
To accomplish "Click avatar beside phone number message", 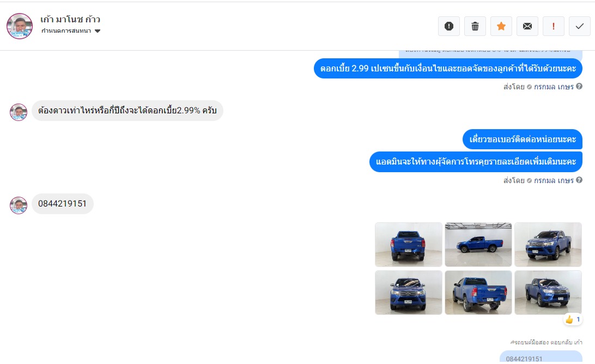I will pyautogui.click(x=19, y=205).
